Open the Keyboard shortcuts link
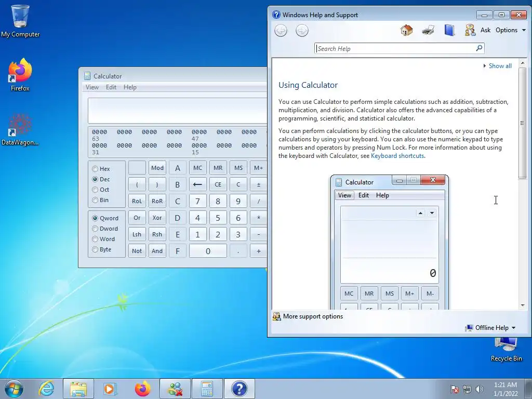The width and height of the screenshot is (532, 399). click(x=397, y=156)
